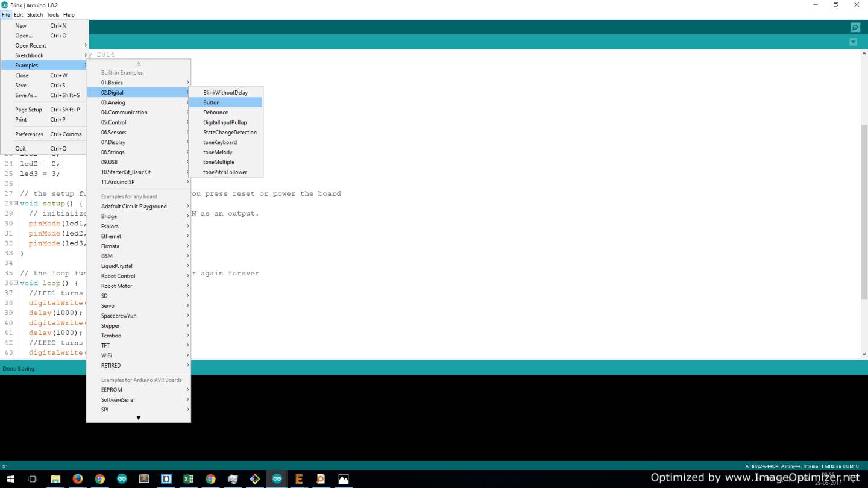Open the RETIRED examples entry
Image resolution: width=868 pixels, height=488 pixels.
139,365
